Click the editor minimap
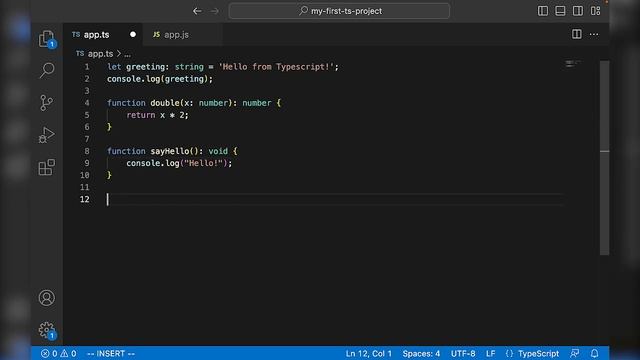The height and width of the screenshot is (360, 640). point(572,64)
